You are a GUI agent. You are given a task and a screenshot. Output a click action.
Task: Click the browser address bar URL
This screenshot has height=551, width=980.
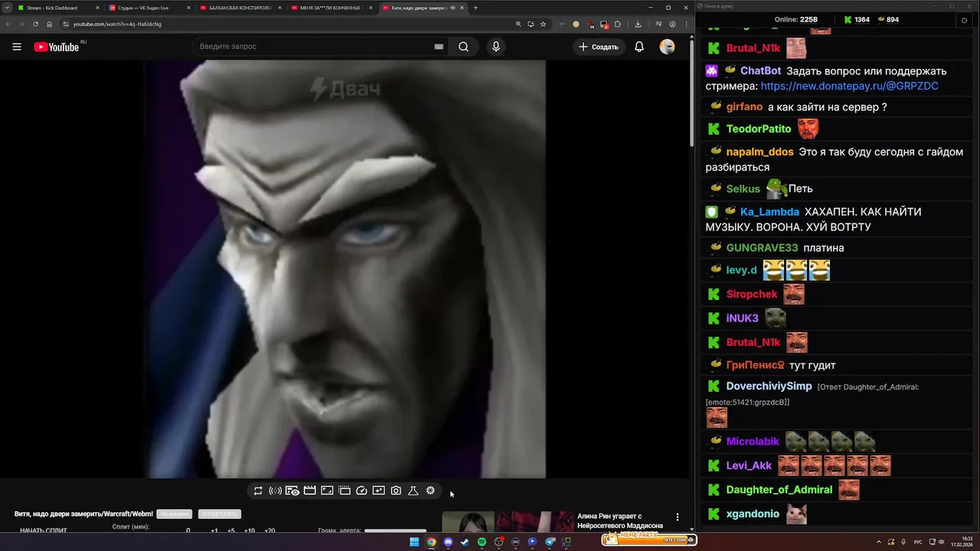(117, 24)
